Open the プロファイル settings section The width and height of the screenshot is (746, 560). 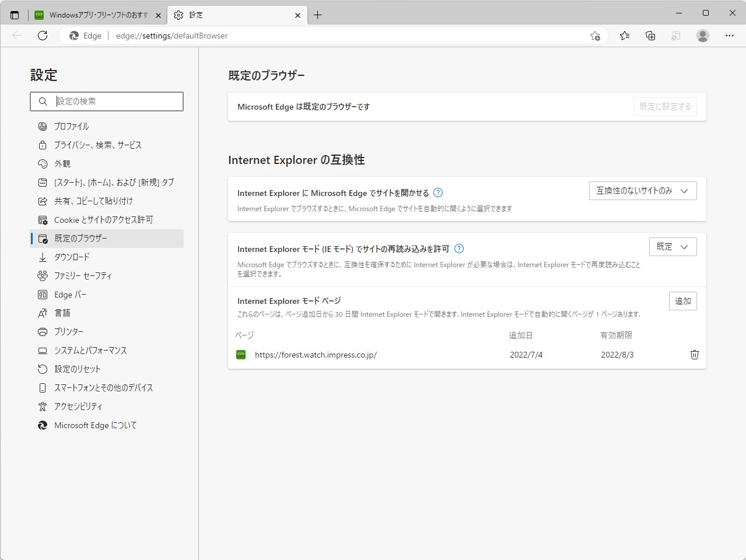(x=71, y=126)
